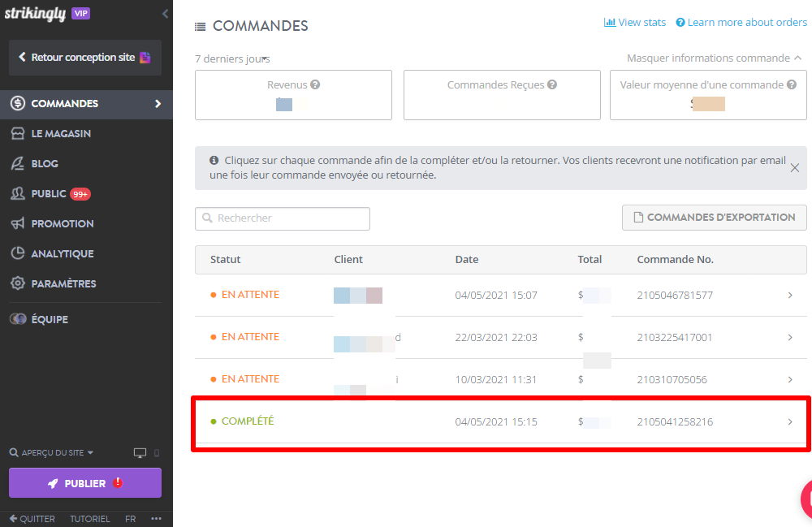Click the Total column header

(590, 259)
